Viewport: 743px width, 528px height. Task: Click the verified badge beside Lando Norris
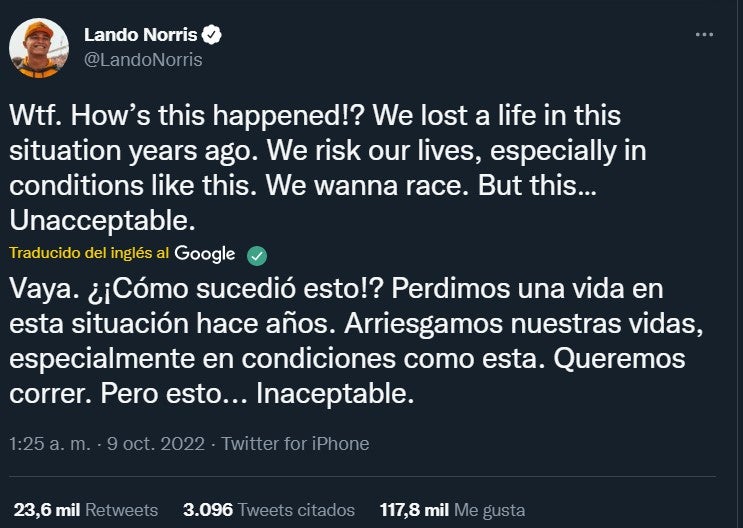click(212, 36)
